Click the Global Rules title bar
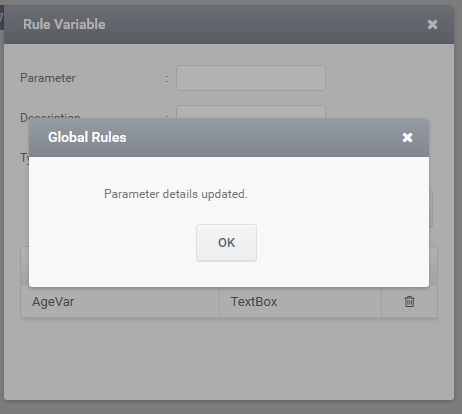 pos(229,137)
